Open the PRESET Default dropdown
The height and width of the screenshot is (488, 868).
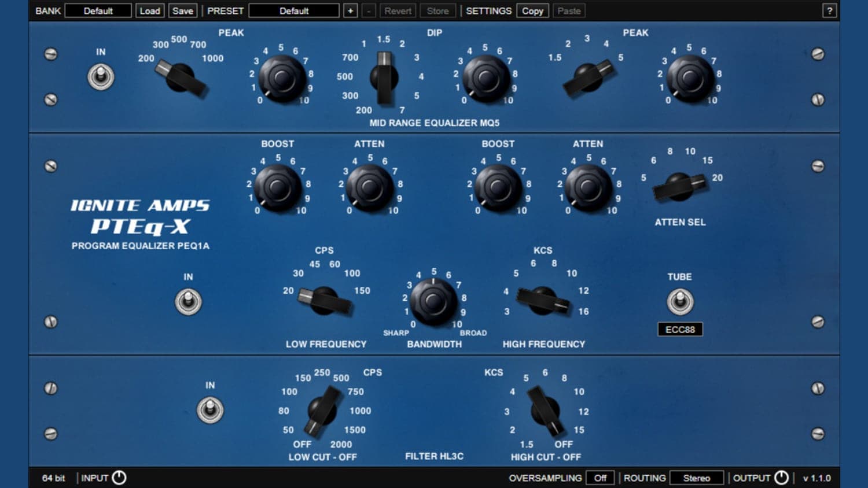click(294, 10)
